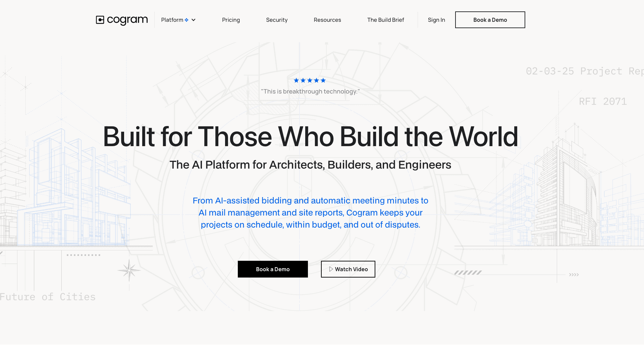Click the Sign In link
The image size is (644, 362).
tap(436, 20)
